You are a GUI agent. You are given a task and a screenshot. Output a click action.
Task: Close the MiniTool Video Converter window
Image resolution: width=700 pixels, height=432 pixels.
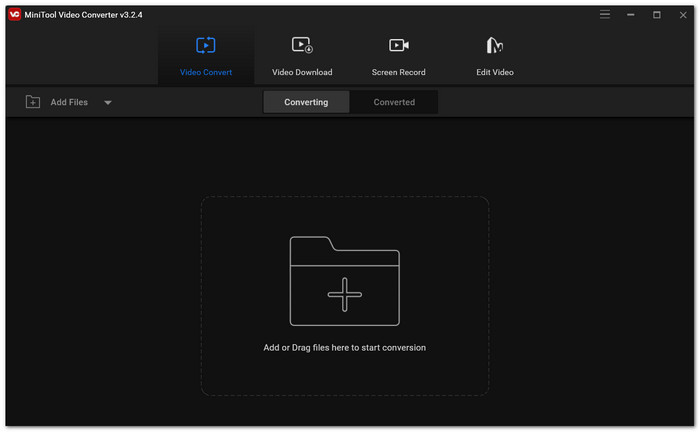pos(683,15)
